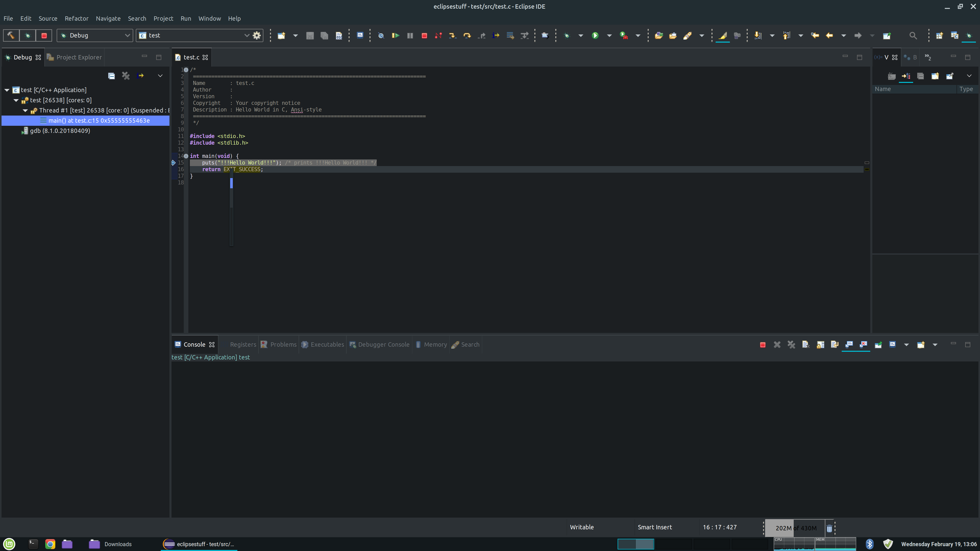Open launch configuration settings gear
Screen dimensions: 980x551
(257, 35)
